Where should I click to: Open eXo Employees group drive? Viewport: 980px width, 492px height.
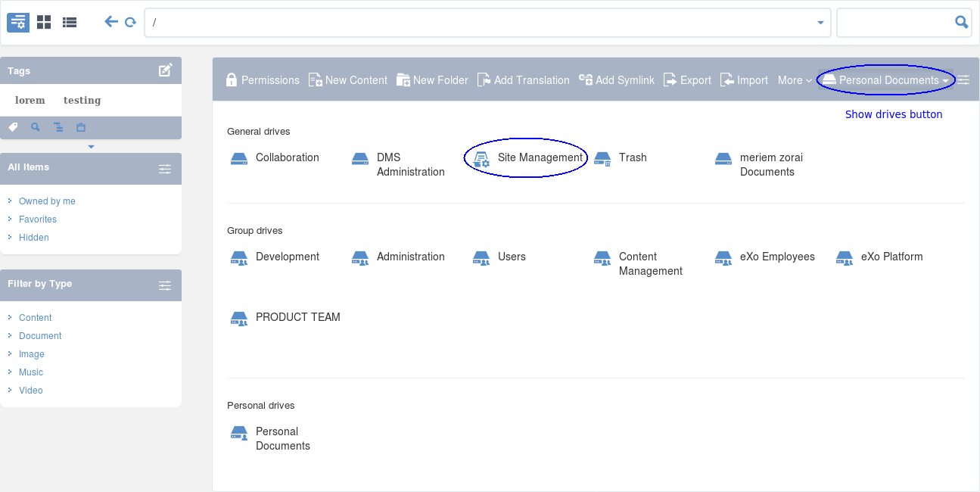[765, 257]
